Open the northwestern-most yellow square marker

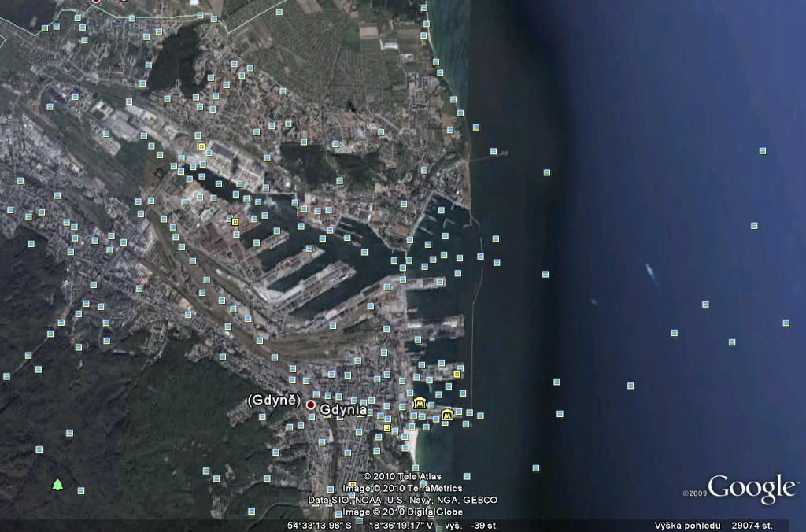(201, 146)
